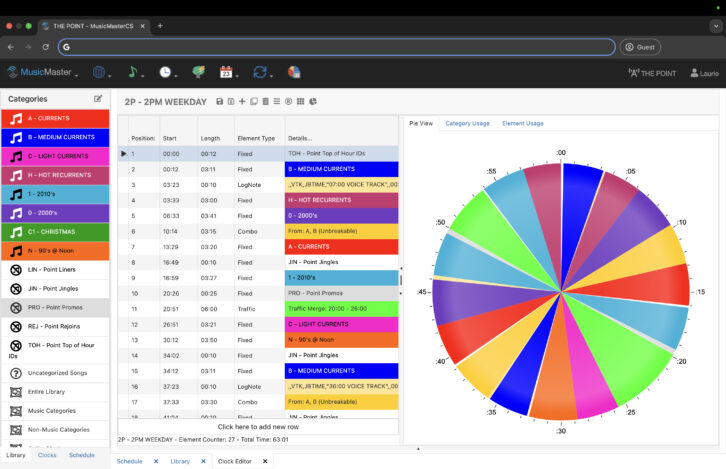
Task: Open the globe icon dropdown in main toolbar
Action: (x=101, y=72)
